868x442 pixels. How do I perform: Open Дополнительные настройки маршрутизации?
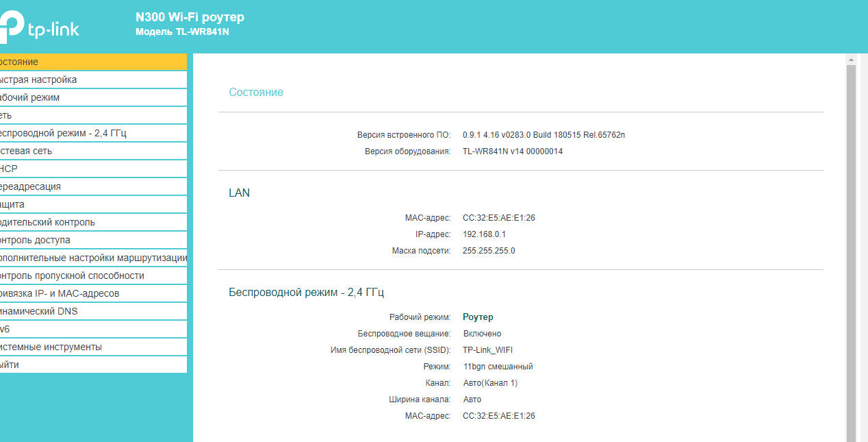[93, 258]
